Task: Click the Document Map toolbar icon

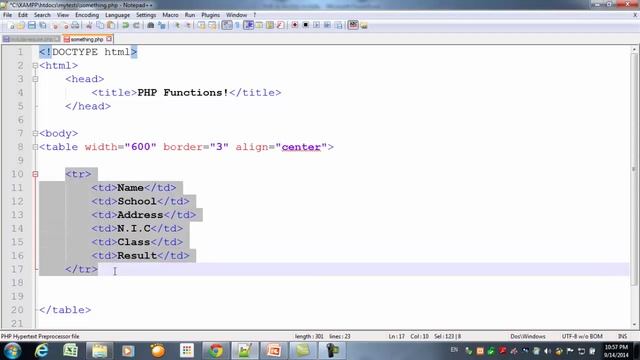Action: 270,25
